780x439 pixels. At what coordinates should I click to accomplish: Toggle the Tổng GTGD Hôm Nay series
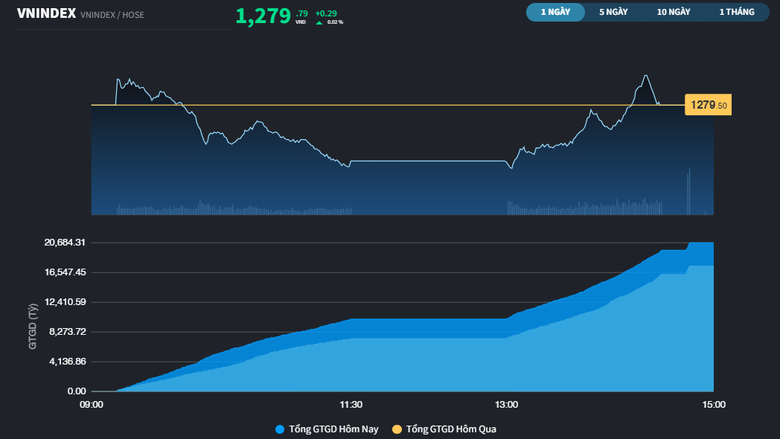tap(334, 429)
